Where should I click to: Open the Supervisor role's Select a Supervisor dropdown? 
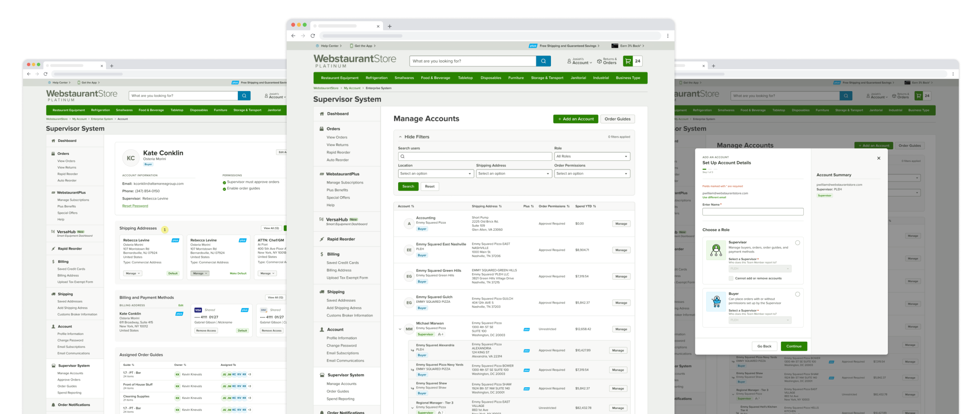tap(760, 268)
